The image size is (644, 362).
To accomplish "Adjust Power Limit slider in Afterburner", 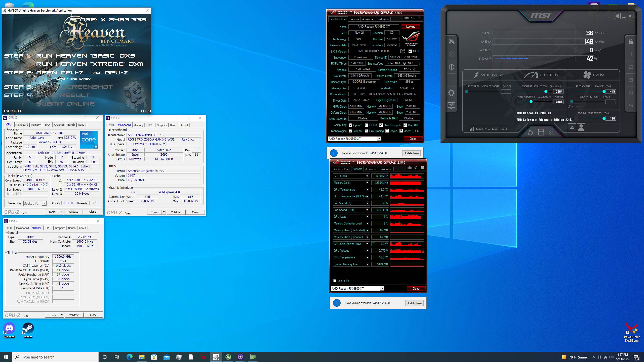I will tap(604, 92).
